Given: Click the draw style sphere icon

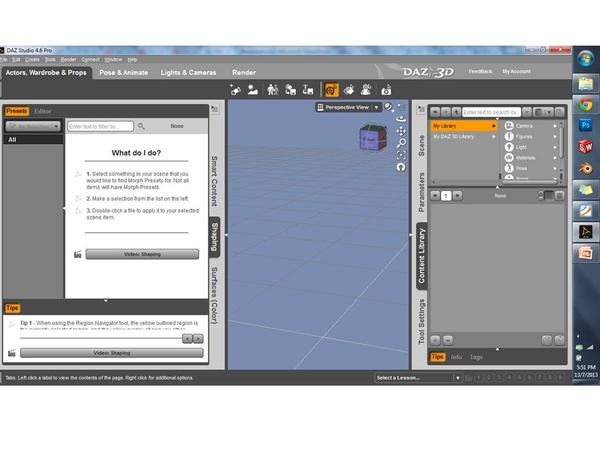Looking at the screenshot, I should pos(388,107).
